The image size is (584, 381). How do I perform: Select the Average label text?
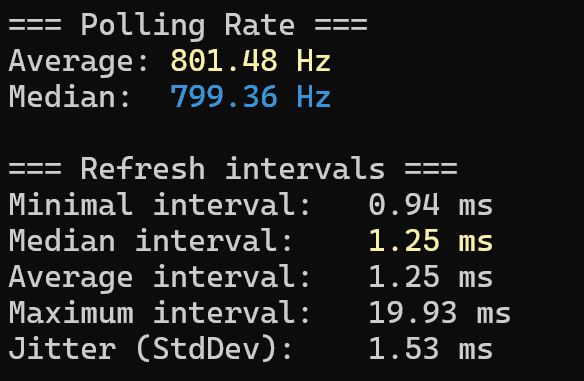pos(78,61)
